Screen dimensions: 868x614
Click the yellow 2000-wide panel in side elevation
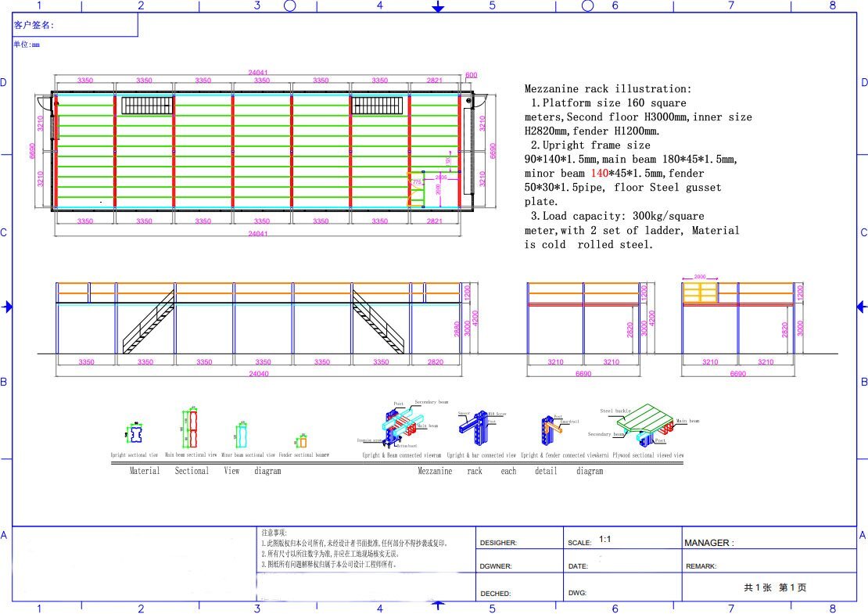(700, 293)
